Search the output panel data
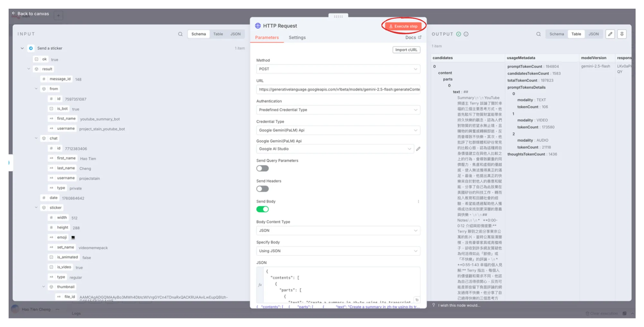 click(538, 34)
